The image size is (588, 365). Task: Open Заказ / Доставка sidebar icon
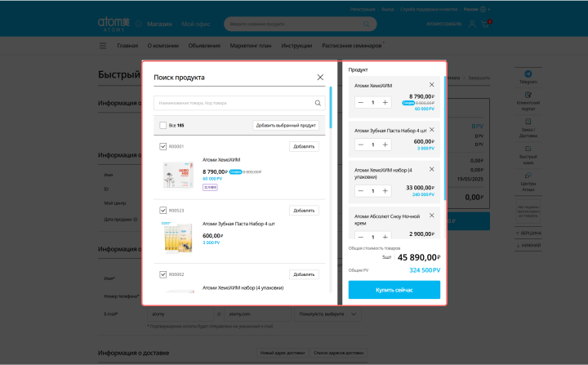point(528,128)
